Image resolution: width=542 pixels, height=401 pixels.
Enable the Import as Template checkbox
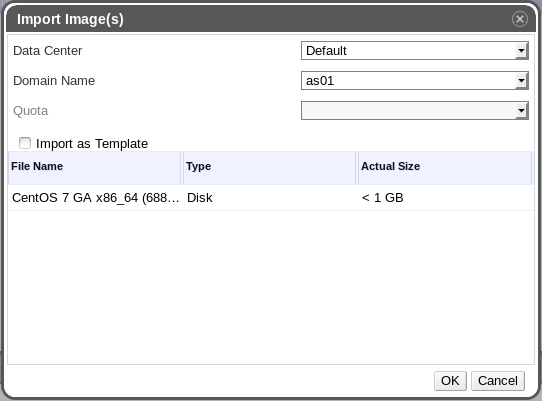25,143
